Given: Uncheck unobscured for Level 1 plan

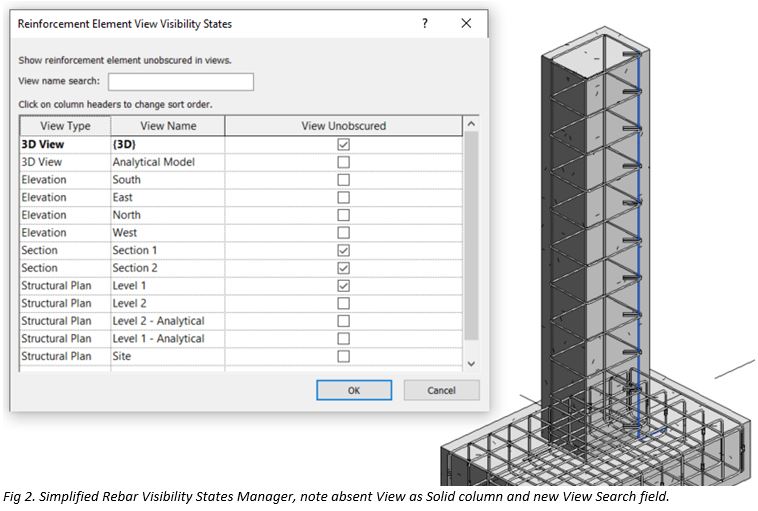Looking at the screenshot, I should [344, 286].
